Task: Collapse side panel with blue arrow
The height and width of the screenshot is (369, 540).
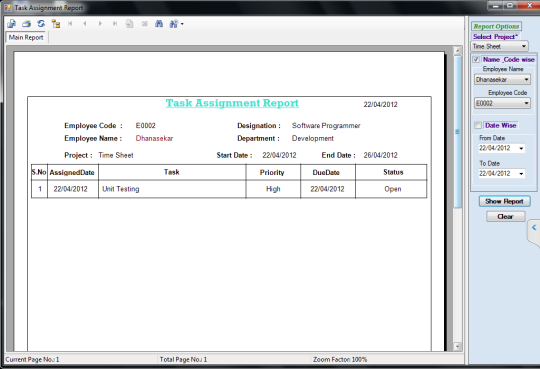Action: point(534,227)
